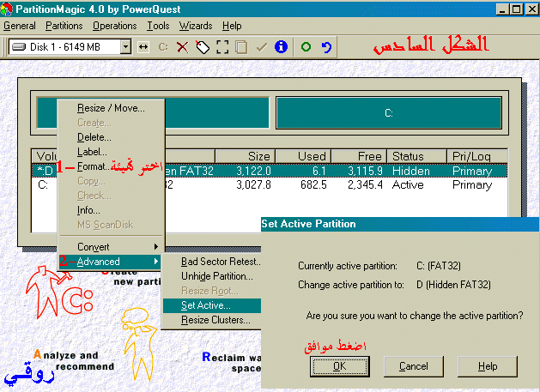The image size is (540, 392).
Task: Choose Info... from context menu
Action: coord(112,210)
